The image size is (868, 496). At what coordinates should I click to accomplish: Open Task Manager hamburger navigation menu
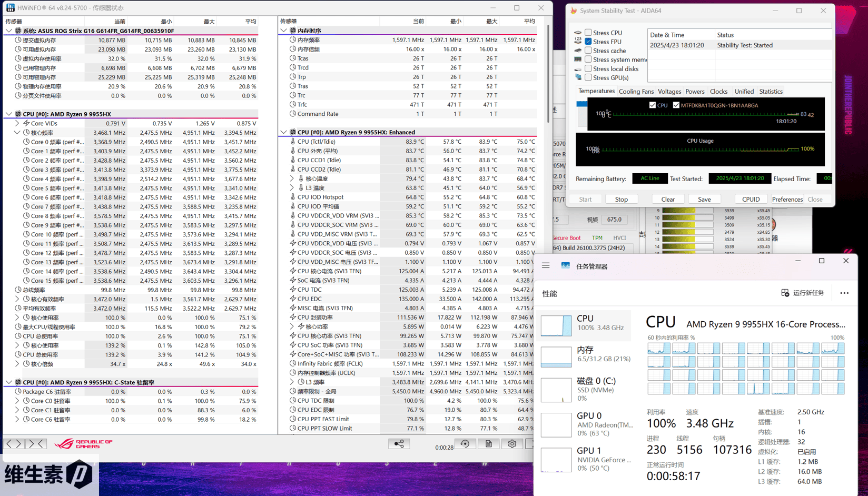[546, 266]
